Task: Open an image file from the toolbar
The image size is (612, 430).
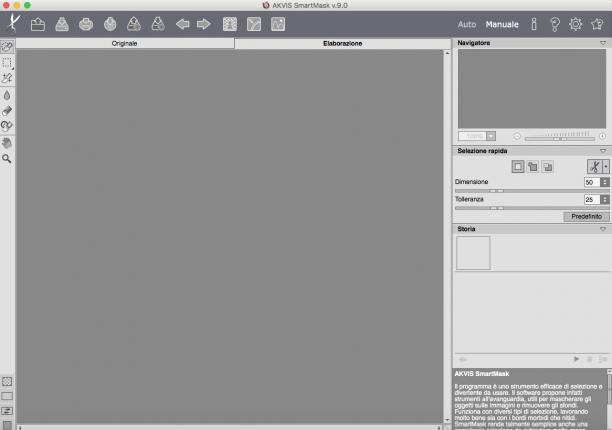Action: pyautogui.click(x=38, y=25)
